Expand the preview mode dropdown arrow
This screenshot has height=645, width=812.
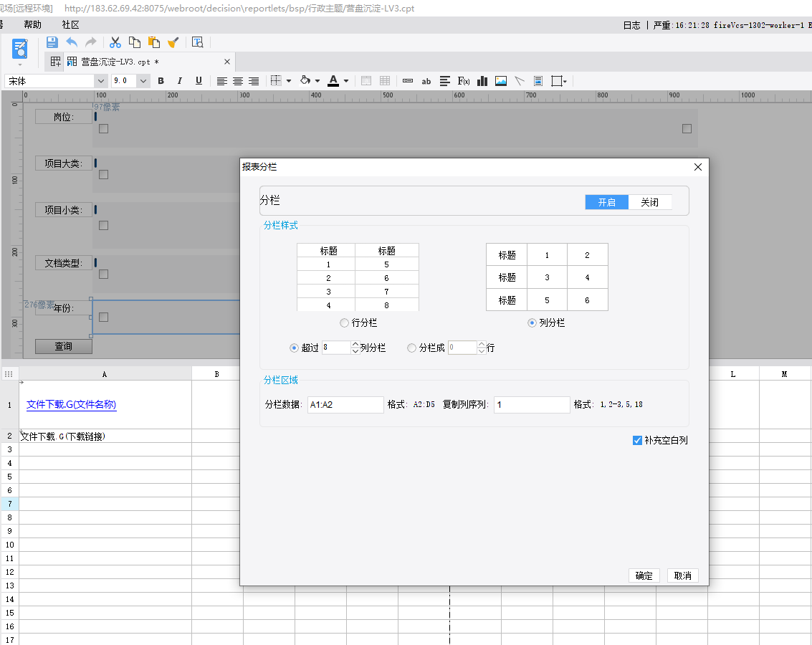19,64
